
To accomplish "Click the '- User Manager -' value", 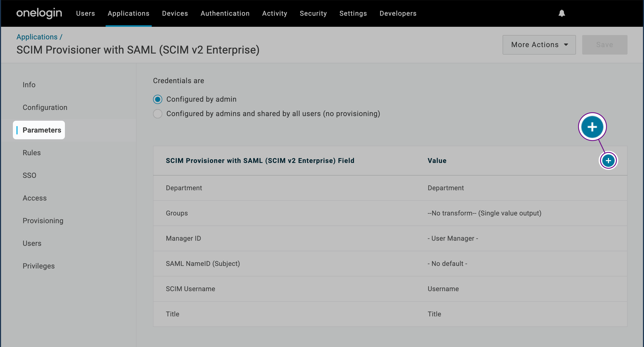I will 453,239.
